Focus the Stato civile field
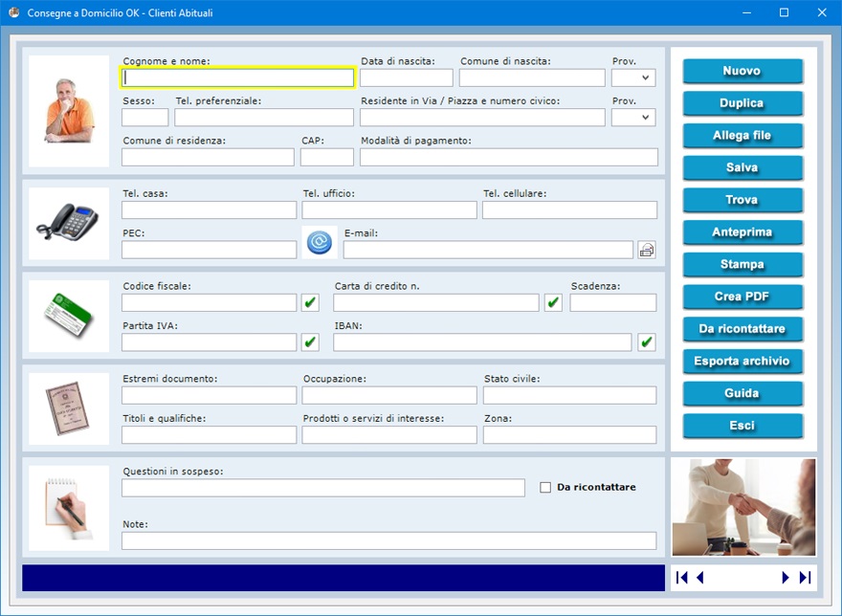This screenshot has height=616, width=842. 569,395
